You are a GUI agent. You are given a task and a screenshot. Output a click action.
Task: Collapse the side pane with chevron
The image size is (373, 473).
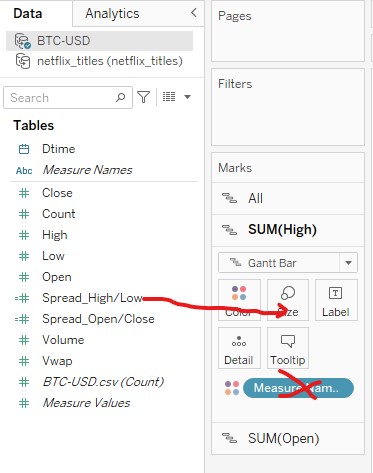click(194, 13)
